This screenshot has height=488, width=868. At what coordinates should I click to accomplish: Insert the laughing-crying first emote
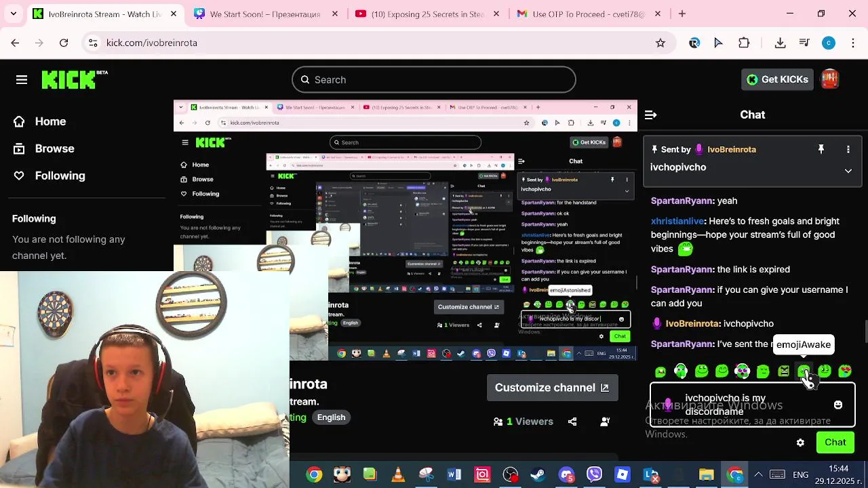coord(660,371)
